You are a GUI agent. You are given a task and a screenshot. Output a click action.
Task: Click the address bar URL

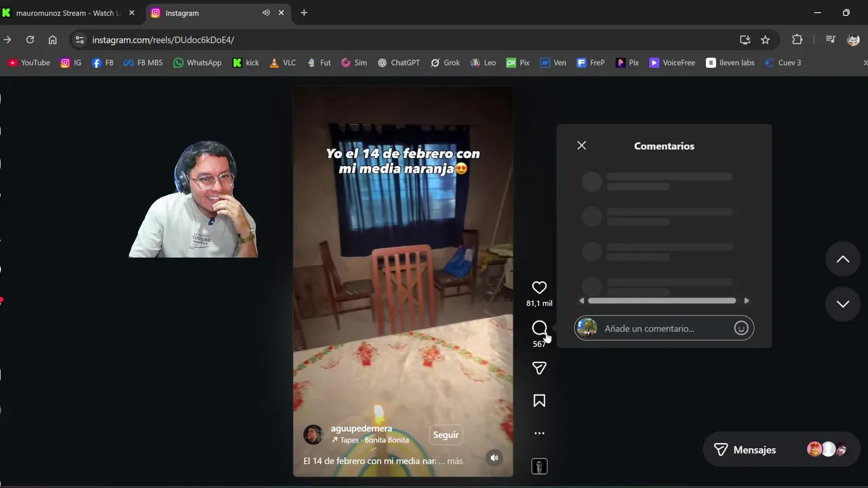point(163,40)
